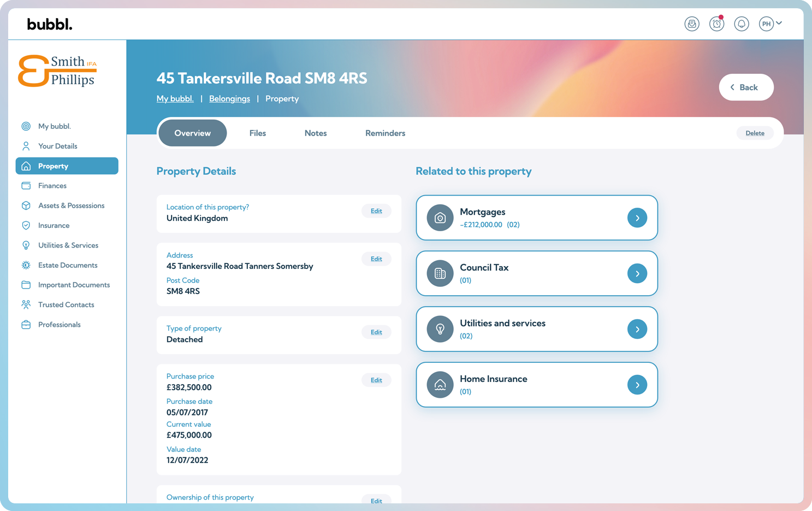Open the notifications bell icon
This screenshot has height=511, width=812.
[x=741, y=24]
